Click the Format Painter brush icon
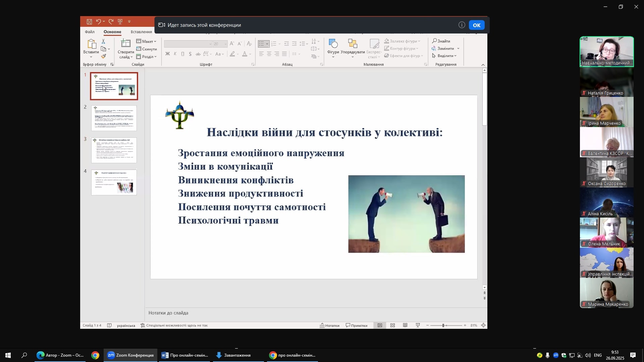Viewport: 644px width, 362px height. pos(103,56)
